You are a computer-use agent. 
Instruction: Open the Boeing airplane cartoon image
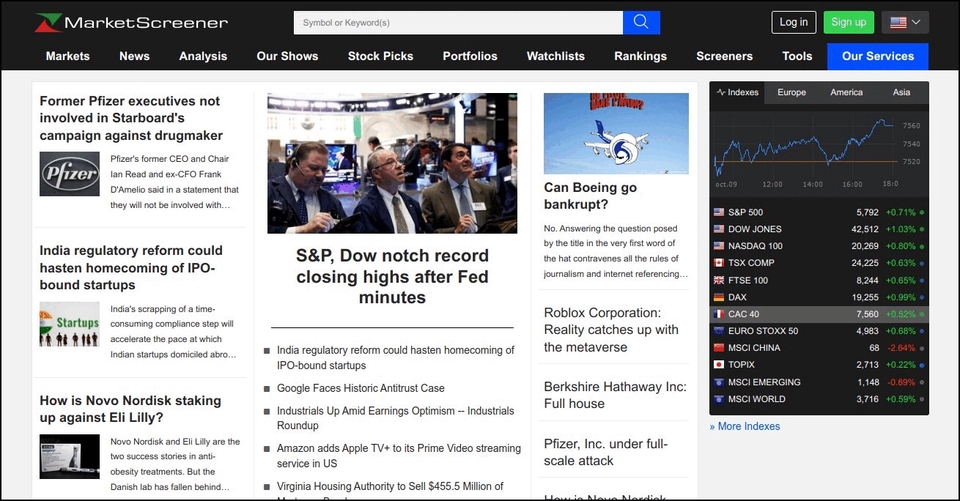tap(616, 134)
